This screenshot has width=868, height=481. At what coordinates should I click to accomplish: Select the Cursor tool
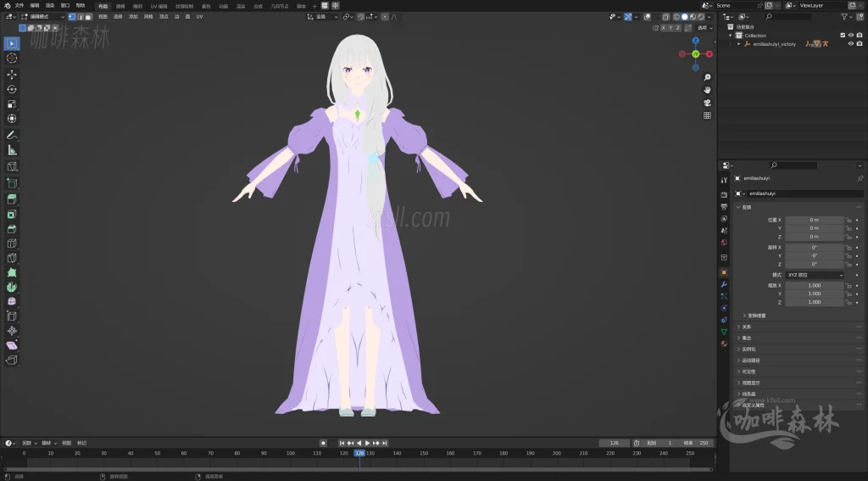12,59
